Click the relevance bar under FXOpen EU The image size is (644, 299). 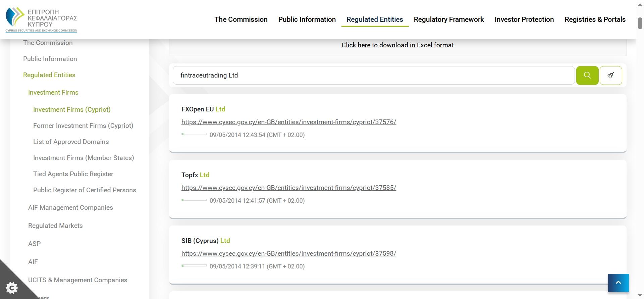(x=194, y=134)
